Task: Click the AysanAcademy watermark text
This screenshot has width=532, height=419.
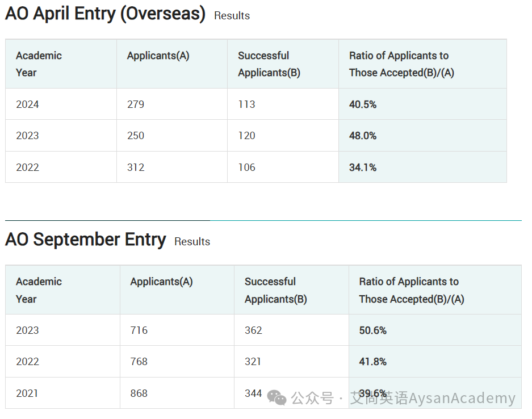Action: pos(462,397)
